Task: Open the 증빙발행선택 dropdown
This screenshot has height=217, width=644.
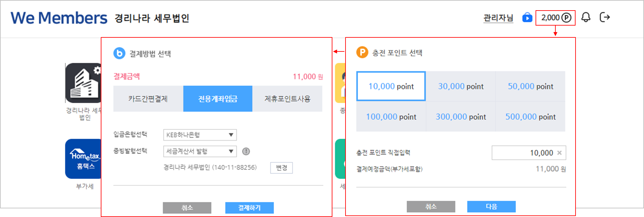Action: click(x=200, y=151)
